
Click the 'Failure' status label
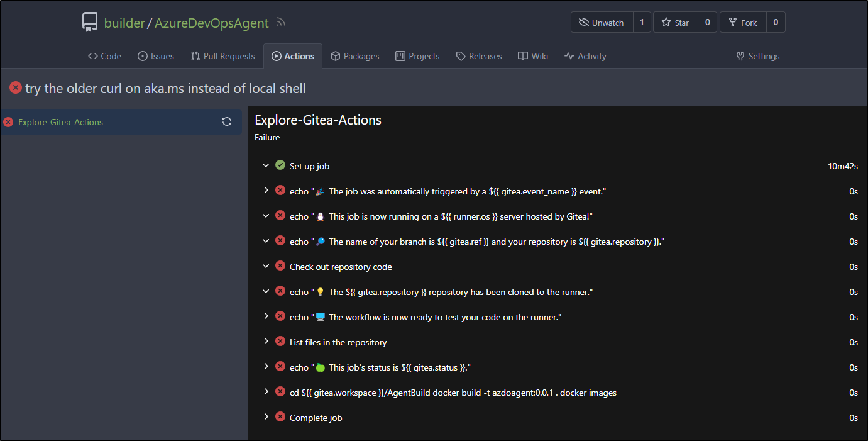click(x=267, y=137)
